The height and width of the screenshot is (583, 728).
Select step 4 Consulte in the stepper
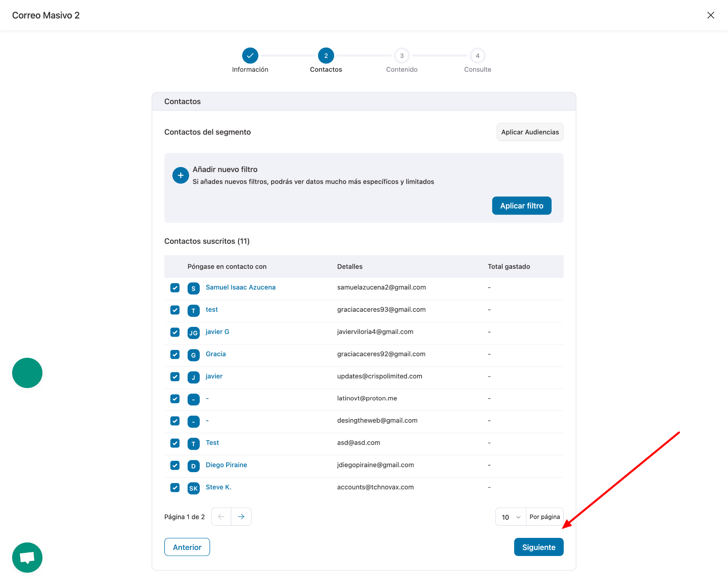pyautogui.click(x=477, y=56)
